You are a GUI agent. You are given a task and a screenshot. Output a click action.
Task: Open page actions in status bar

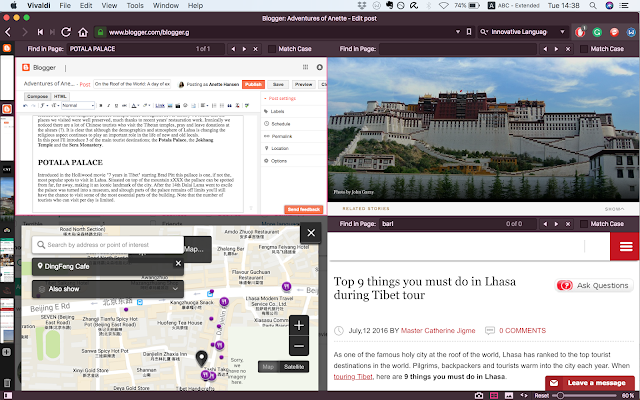[524, 396]
